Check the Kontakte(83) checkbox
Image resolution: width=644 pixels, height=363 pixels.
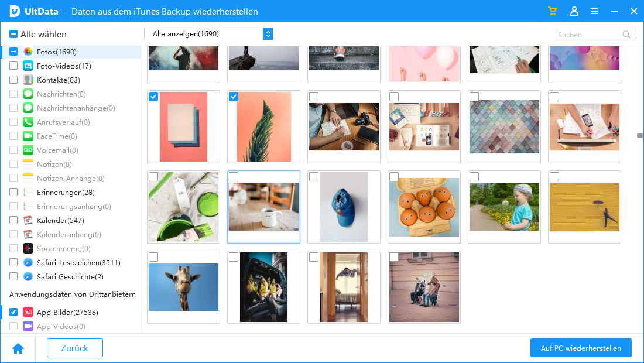[13, 80]
